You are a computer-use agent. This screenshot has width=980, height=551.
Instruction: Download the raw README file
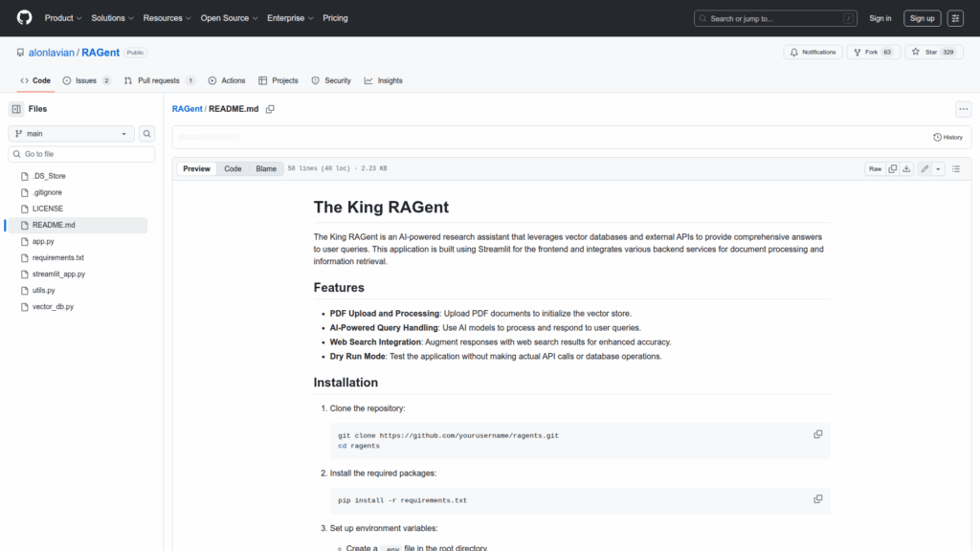coord(906,168)
